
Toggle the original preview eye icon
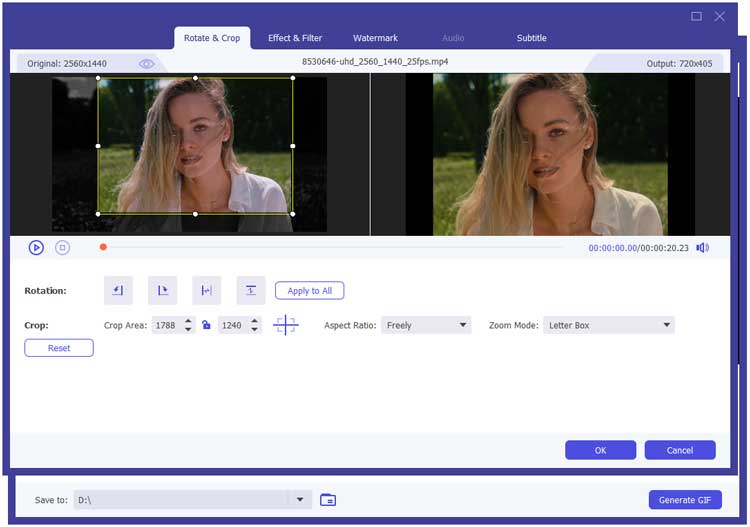(x=147, y=63)
